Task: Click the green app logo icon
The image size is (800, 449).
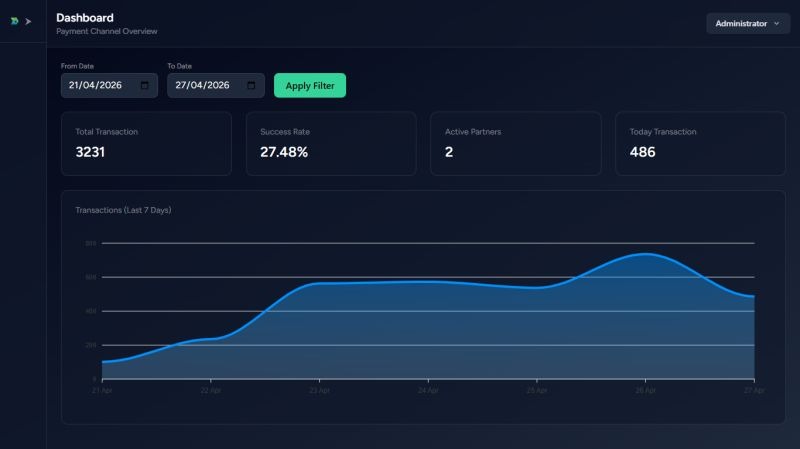Action: coord(14,21)
